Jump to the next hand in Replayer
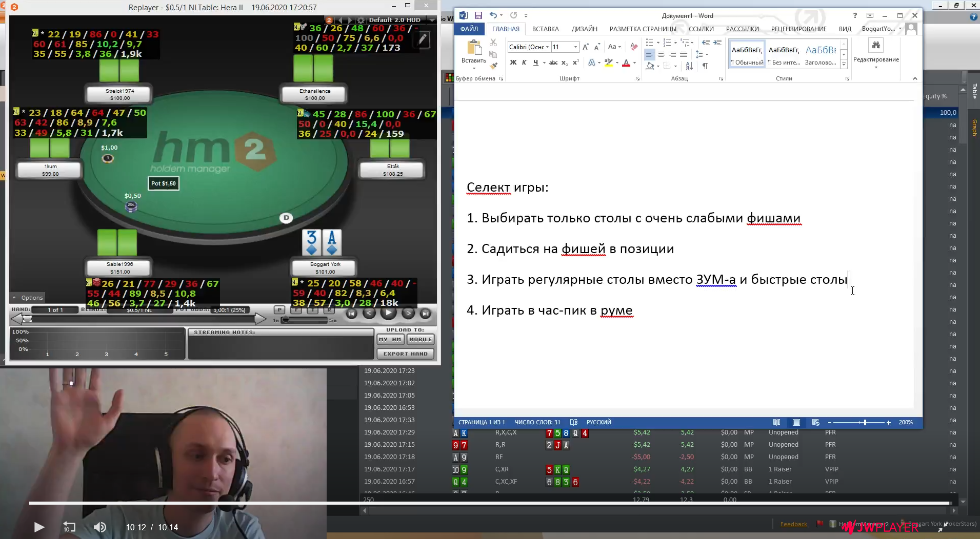This screenshot has width=980, height=539. 425,314
